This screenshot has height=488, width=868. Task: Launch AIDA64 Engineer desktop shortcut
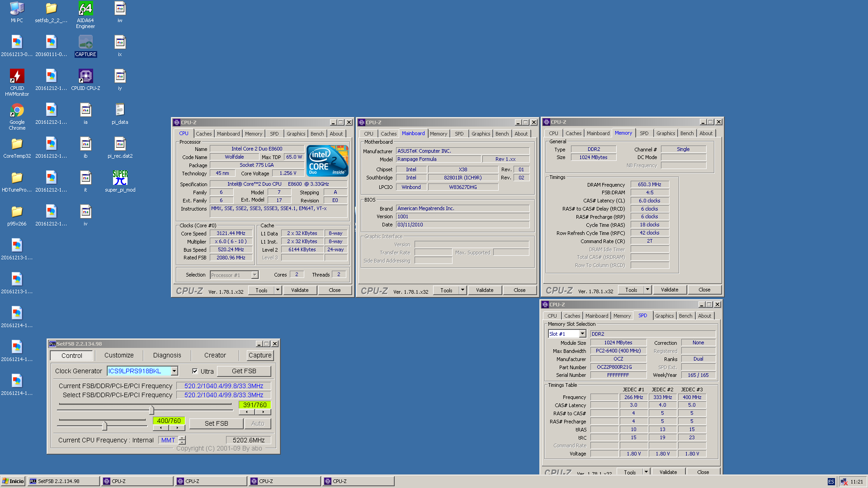tap(85, 15)
